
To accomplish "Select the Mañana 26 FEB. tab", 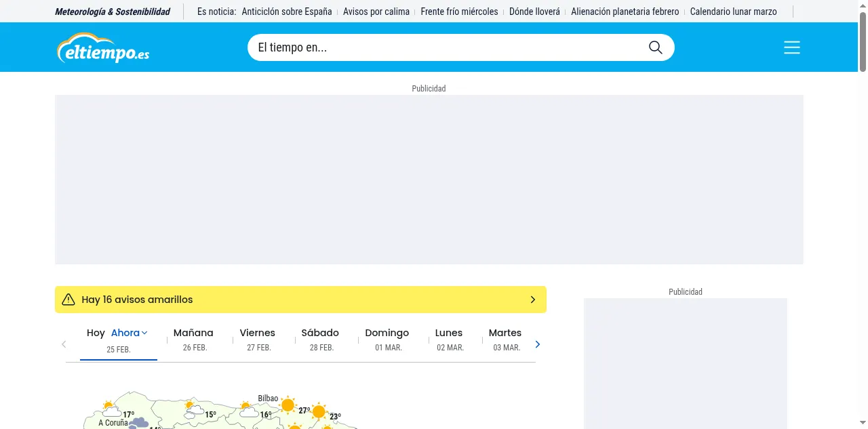I will click(x=194, y=340).
